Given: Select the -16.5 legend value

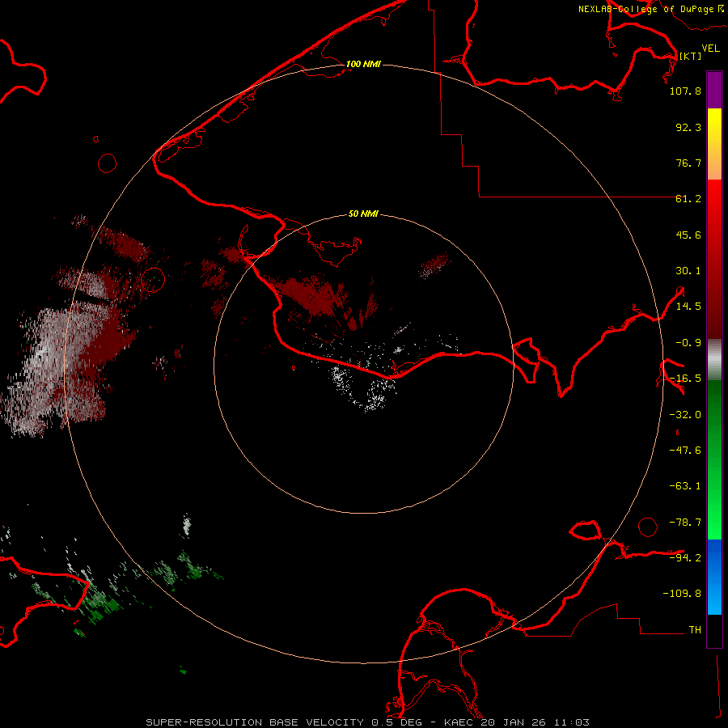Looking at the screenshot, I should pyautogui.click(x=685, y=379).
